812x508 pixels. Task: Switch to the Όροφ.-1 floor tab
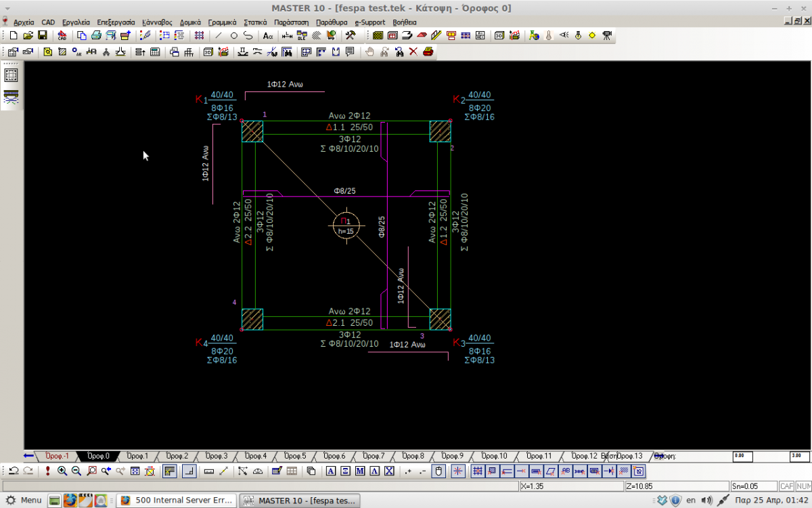point(57,456)
